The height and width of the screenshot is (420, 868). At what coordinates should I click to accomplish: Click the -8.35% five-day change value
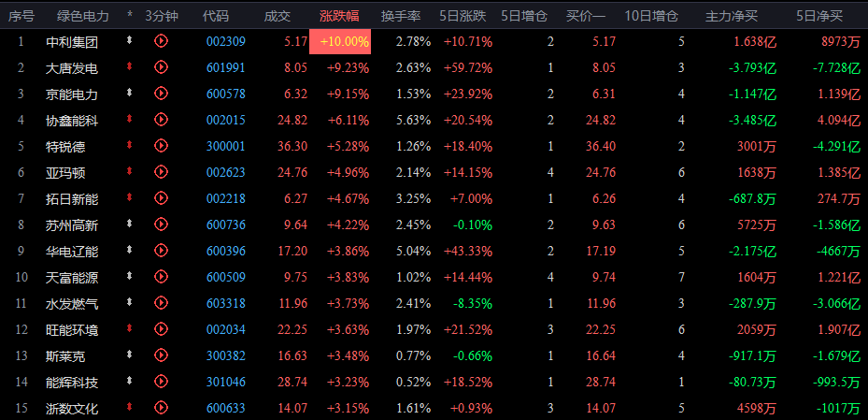pos(472,304)
